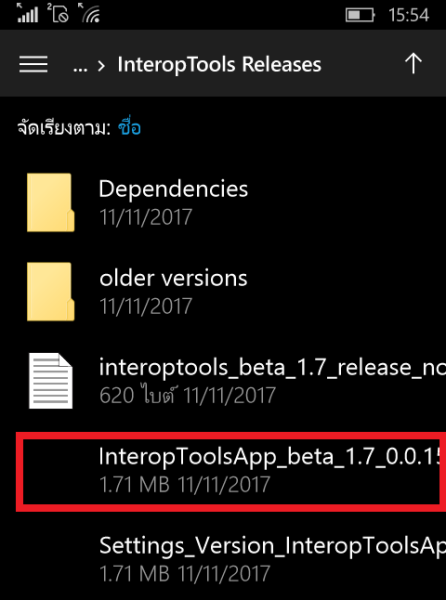This screenshot has width=446, height=600.
Task: Tap the 15:54 clock in status bar
Action: point(409,15)
